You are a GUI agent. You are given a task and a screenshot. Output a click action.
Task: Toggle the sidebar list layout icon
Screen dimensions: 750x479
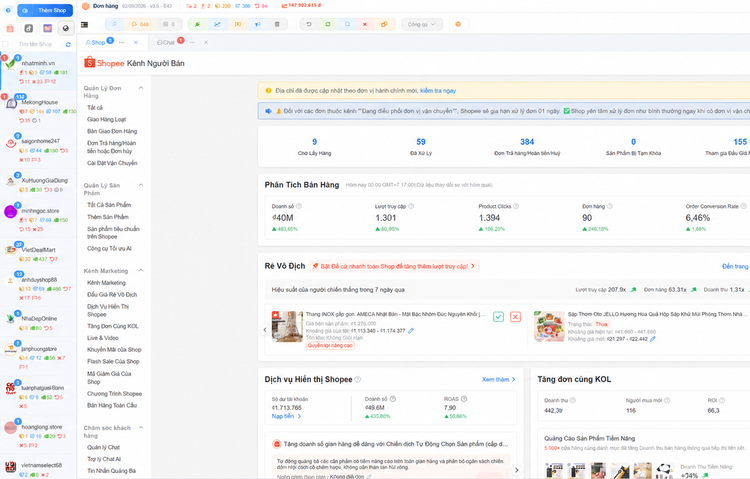[x=85, y=24]
